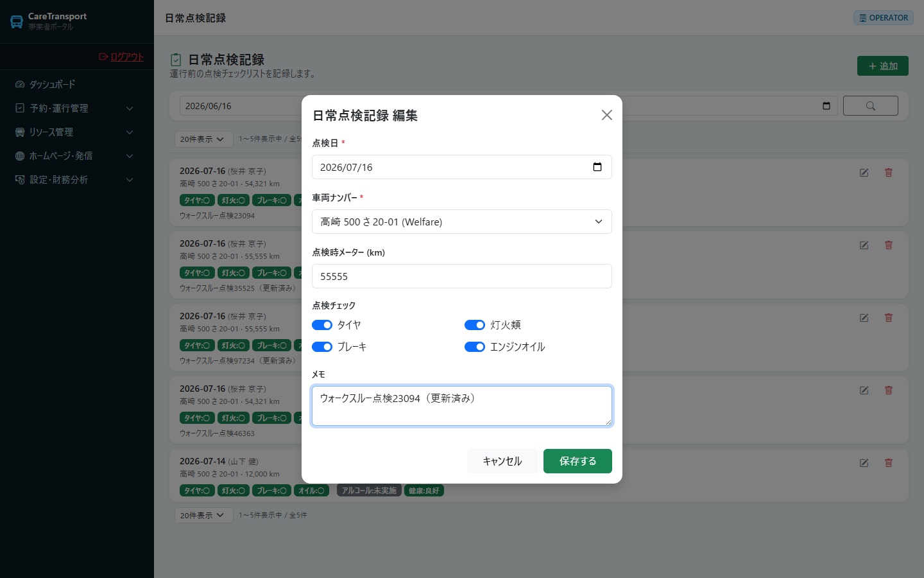This screenshot has width=924, height=578.
Task: Expand 予約・運行管理 sidebar menu
Action: pos(75,109)
